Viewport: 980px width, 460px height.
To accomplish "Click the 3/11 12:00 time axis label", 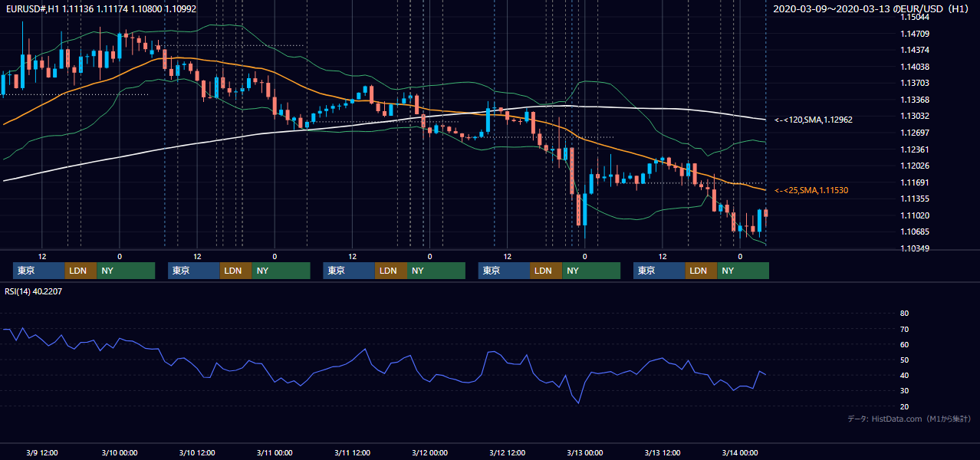I will point(352,452).
